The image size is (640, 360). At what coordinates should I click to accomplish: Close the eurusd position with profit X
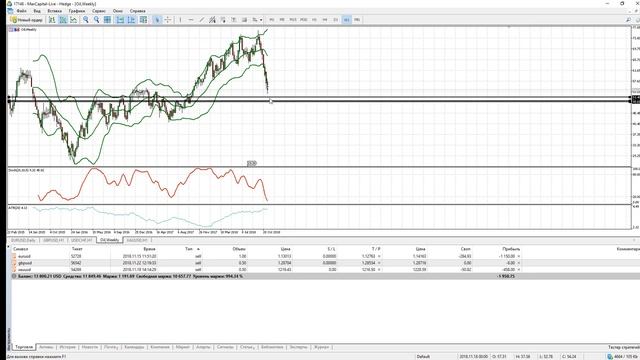pos(519,256)
